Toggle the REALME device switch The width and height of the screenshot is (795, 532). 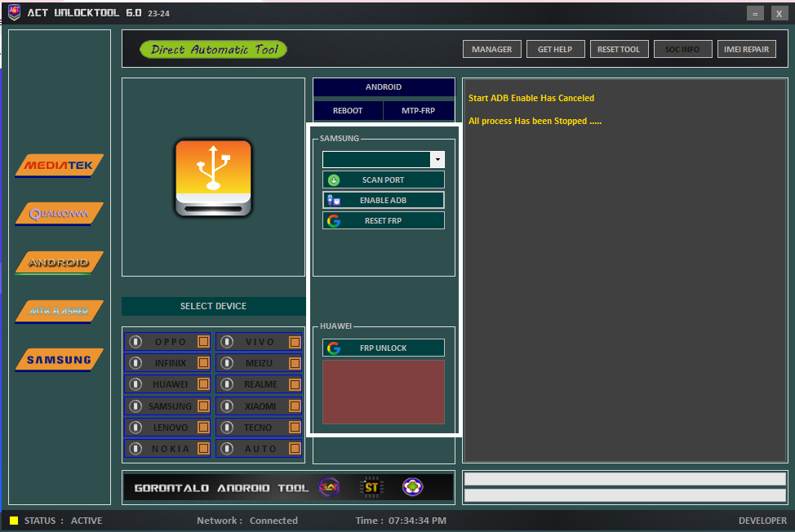point(227,384)
